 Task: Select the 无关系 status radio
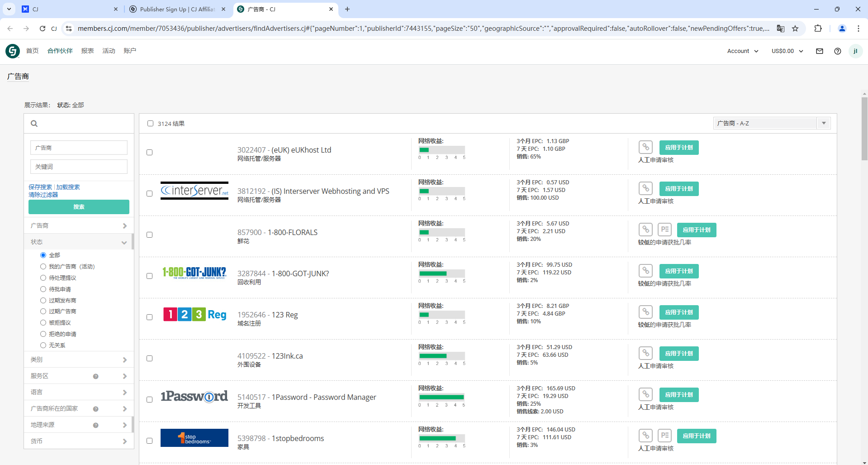click(x=43, y=345)
